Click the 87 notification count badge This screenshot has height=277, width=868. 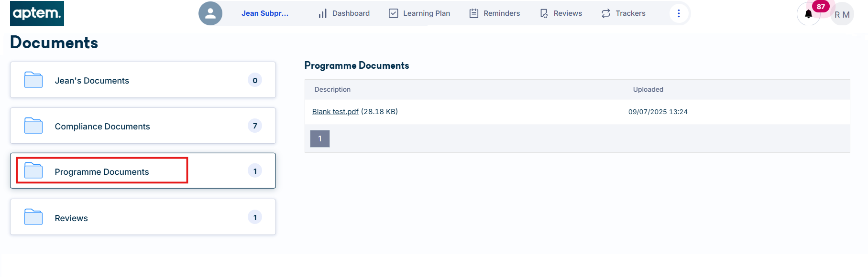pyautogui.click(x=821, y=7)
